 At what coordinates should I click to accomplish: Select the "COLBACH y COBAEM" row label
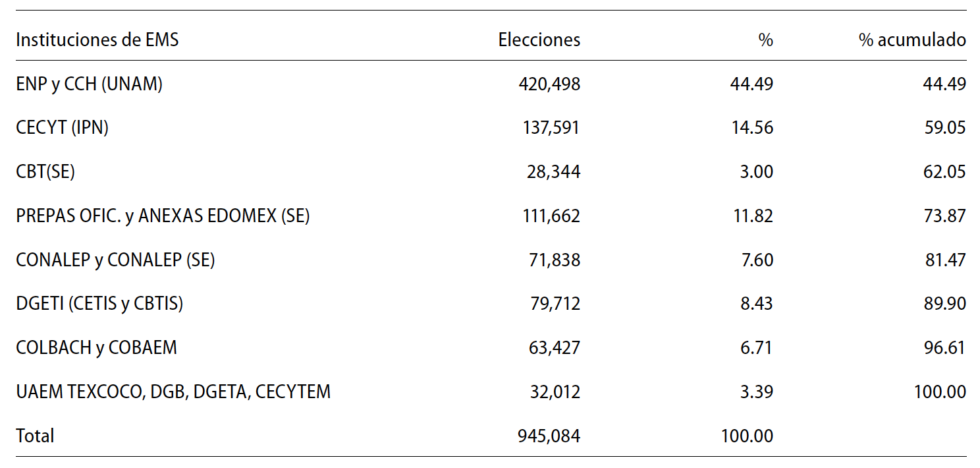point(96,348)
